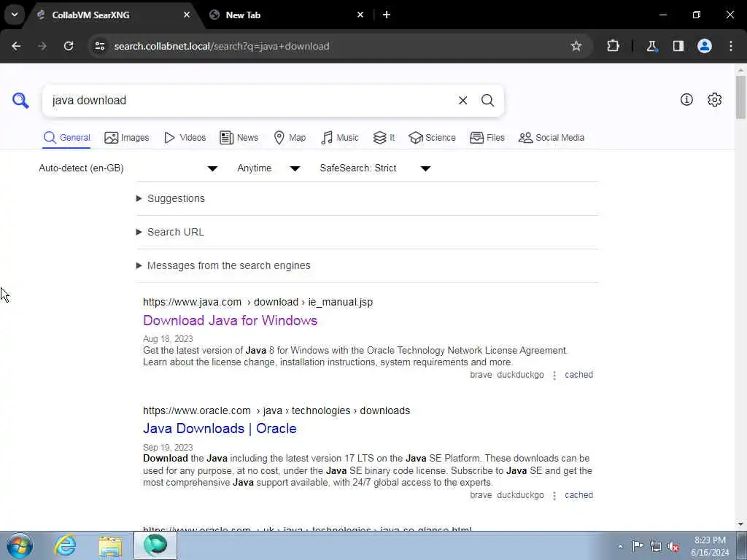Open Action Center flag tray icon
Screen dimensions: 747x560
click(x=638, y=546)
